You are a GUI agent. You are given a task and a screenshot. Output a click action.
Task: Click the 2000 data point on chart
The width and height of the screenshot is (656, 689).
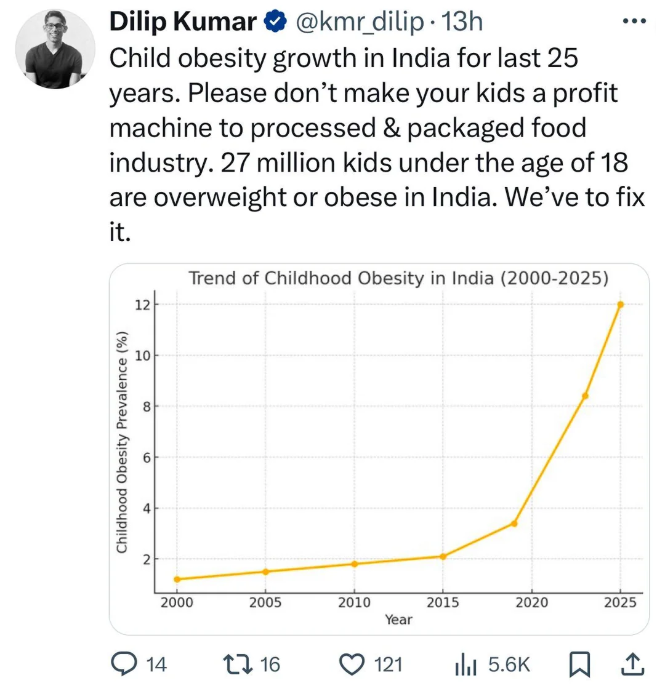click(177, 579)
